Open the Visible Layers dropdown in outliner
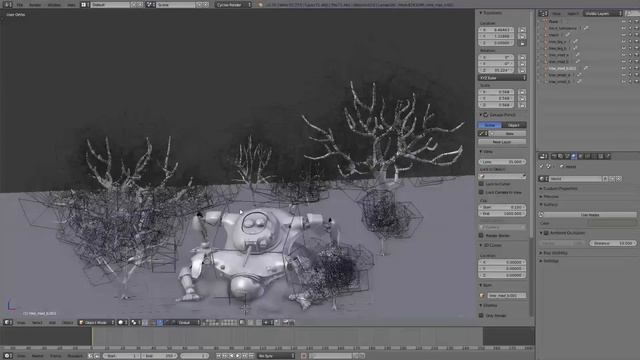 pos(602,13)
